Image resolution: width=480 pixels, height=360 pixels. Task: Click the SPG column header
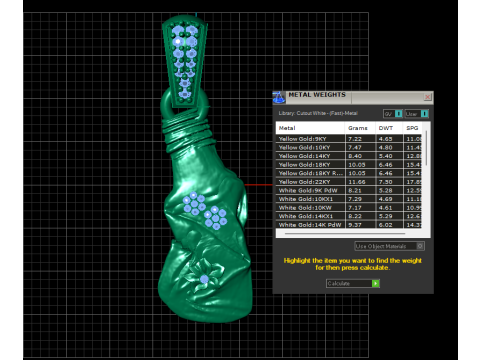[x=412, y=128]
